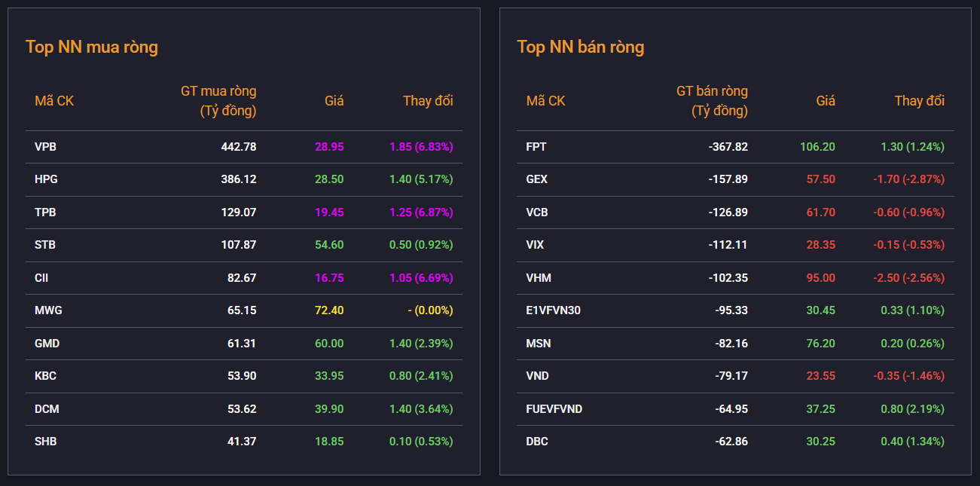Click VND change -0.35 (-1.46%)
The image size is (980, 486).
[x=908, y=376]
